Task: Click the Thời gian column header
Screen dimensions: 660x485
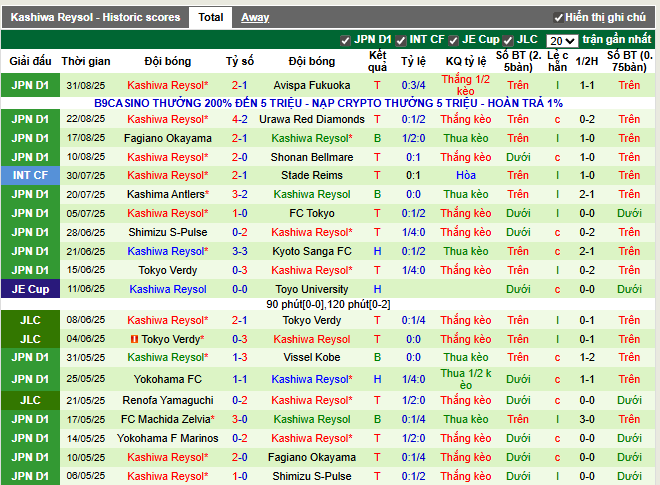Action: click(x=86, y=61)
